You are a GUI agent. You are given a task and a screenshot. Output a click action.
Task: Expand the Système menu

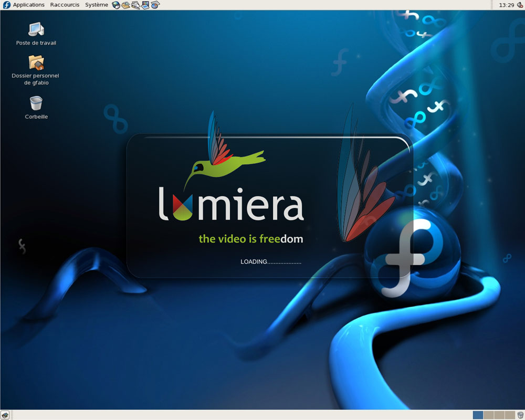coord(97,5)
